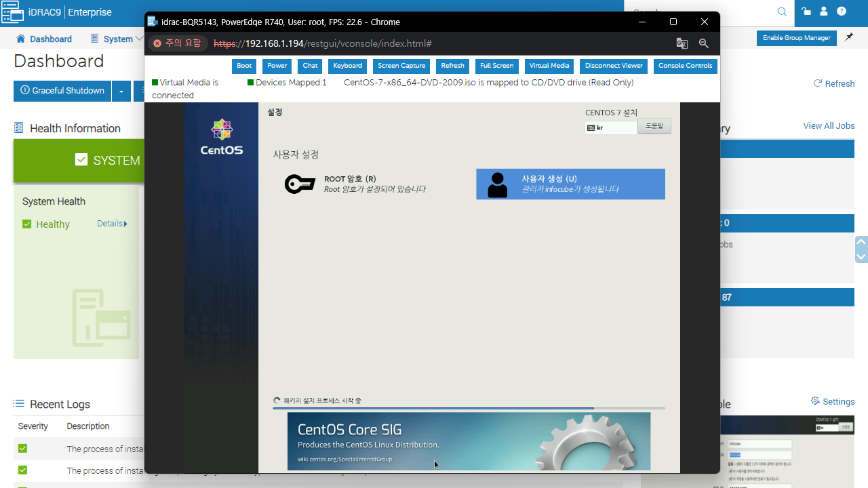Image resolution: width=868 pixels, height=488 pixels.
Task: Click the kr keyboard layout field
Action: pyautogui.click(x=611, y=127)
